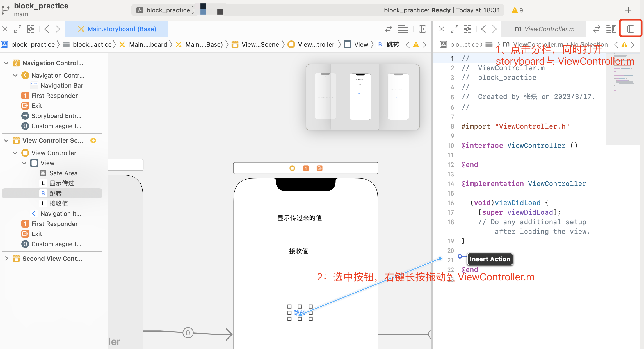Go back in the left editor history
This screenshot has height=349, width=644.
coord(47,29)
